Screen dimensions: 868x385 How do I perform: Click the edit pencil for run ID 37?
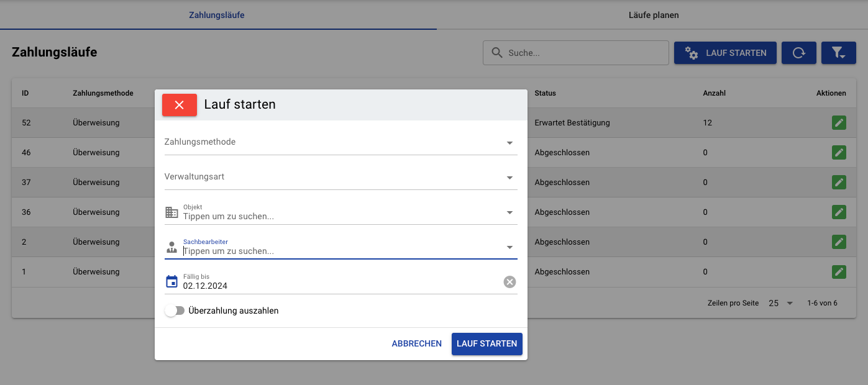pyautogui.click(x=839, y=183)
